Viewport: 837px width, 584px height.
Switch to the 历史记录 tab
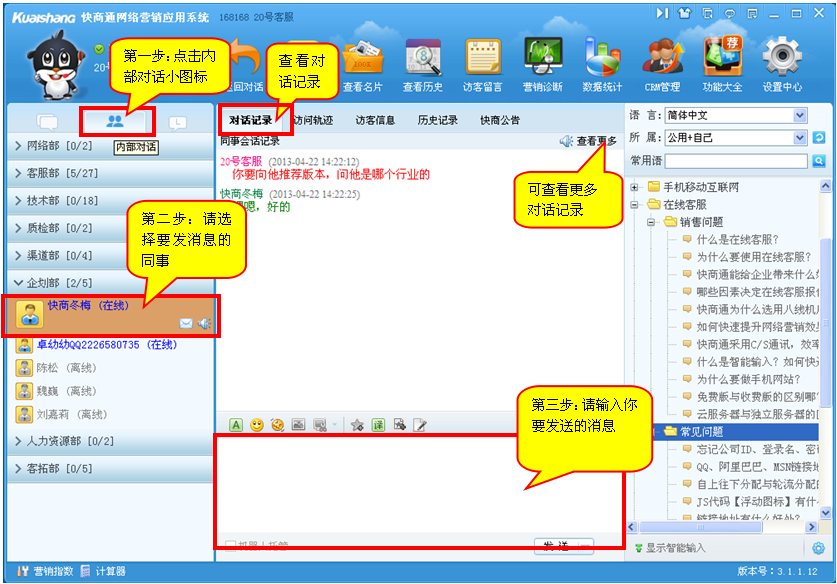point(438,121)
